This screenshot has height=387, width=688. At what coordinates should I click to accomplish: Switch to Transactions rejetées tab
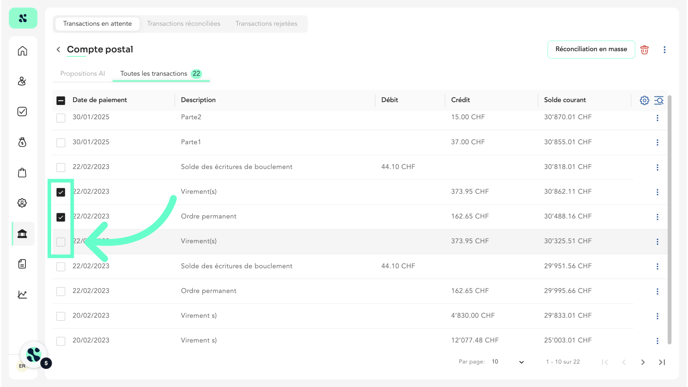pos(266,24)
